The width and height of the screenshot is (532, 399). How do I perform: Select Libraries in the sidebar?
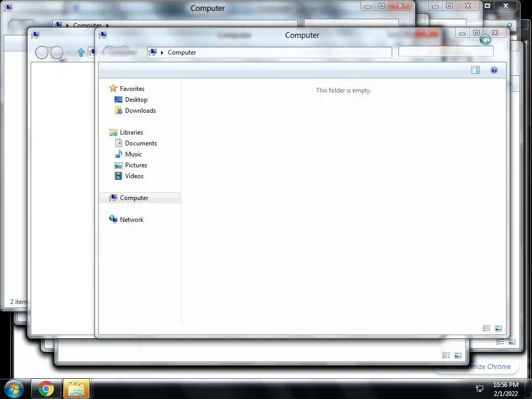click(x=131, y=132)
